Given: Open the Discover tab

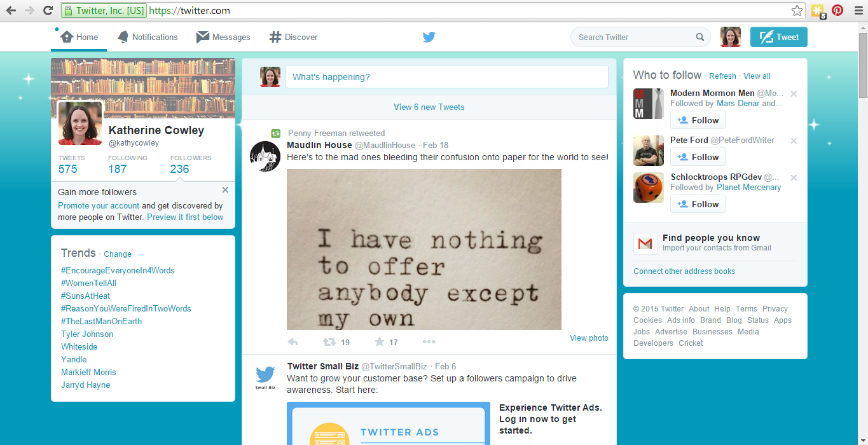Looking at the screenshot, I should 293,37.
